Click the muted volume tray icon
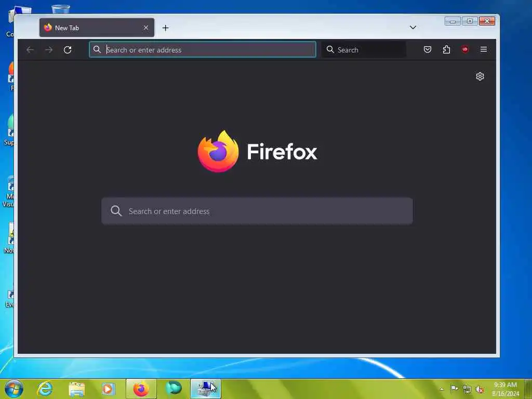 (x=480, y=389)
